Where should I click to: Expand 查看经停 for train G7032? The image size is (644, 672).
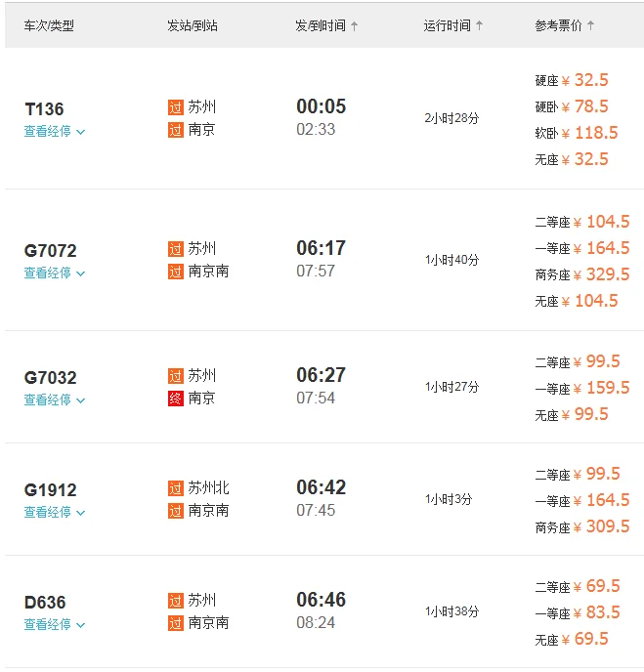(55, 400)
